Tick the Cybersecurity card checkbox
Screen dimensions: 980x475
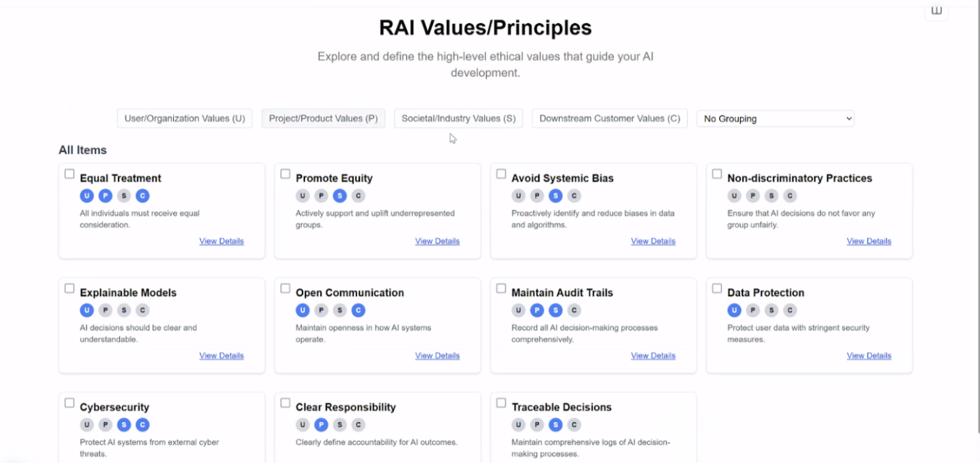pos(70,403)
